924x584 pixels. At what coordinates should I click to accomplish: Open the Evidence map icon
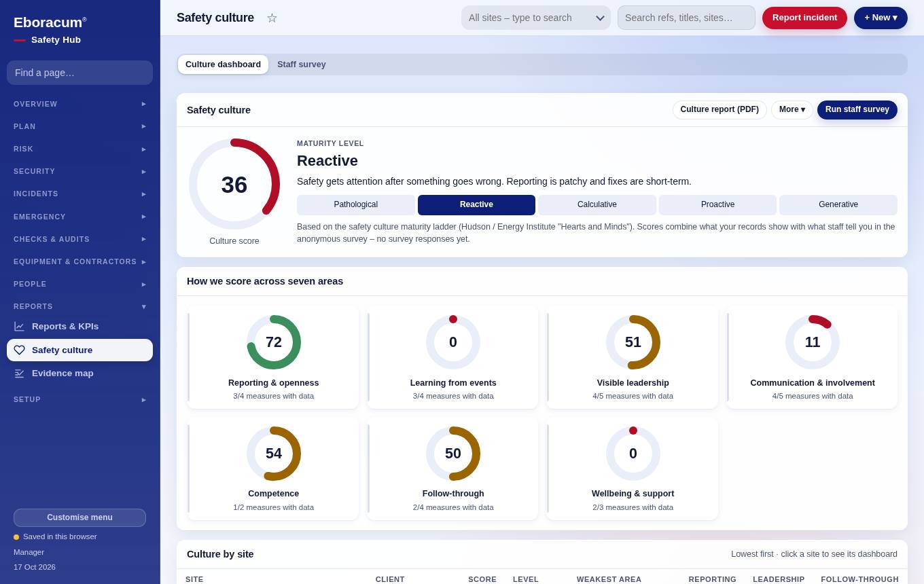pyautogui.click(x=19, y=373)
